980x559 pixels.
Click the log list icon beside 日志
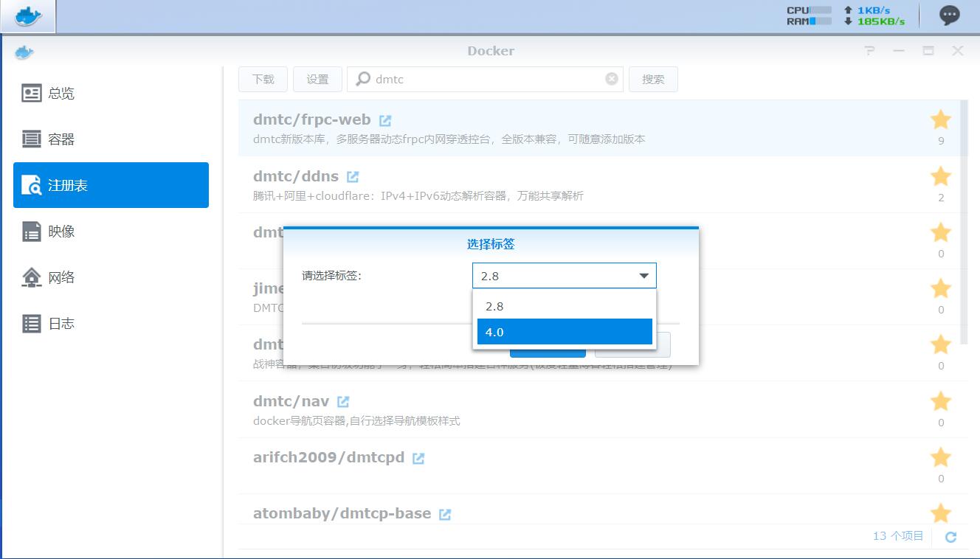32,323
